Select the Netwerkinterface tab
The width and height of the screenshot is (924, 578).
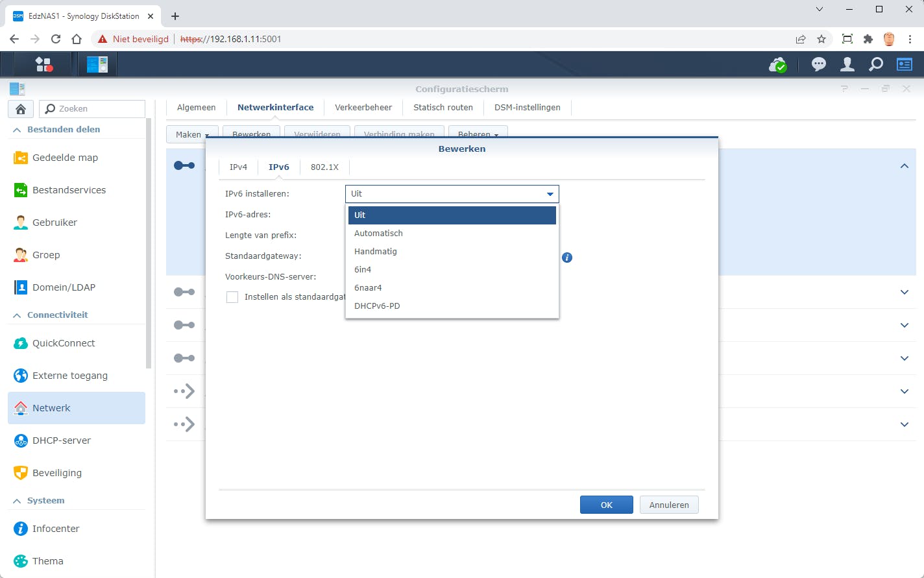[275, 108]
